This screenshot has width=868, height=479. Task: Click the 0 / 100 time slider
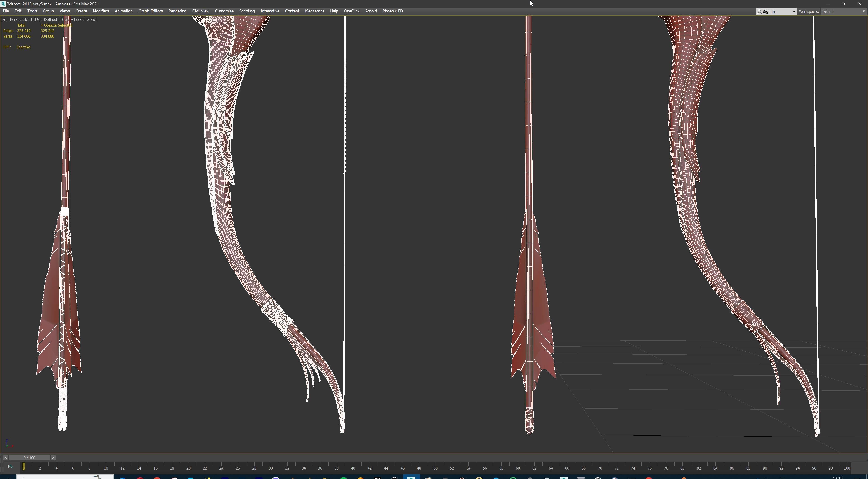[x=29, y=458]
